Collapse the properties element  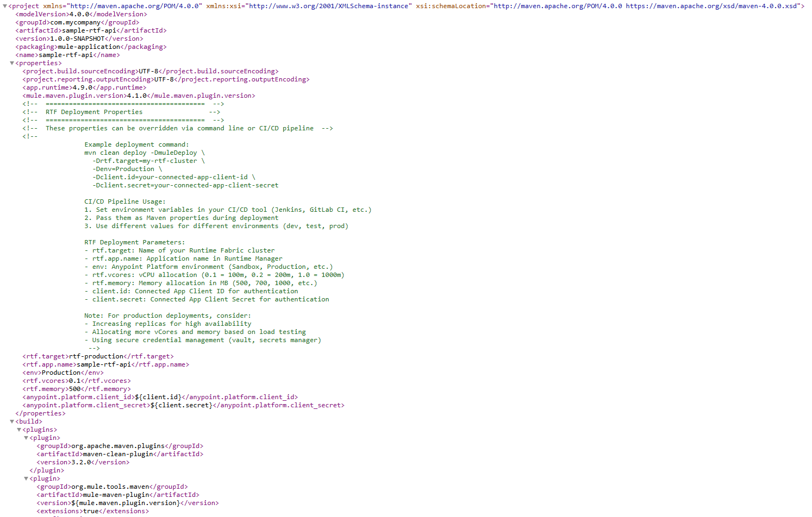click(12, 62)
